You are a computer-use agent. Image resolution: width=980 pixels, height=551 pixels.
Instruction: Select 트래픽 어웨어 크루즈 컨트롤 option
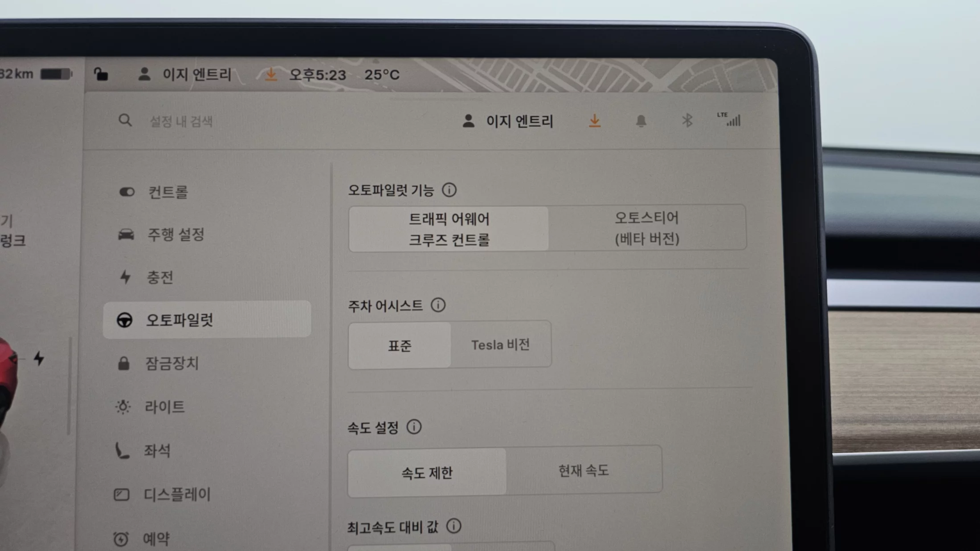pyautogui.click(x=449, y=229)
